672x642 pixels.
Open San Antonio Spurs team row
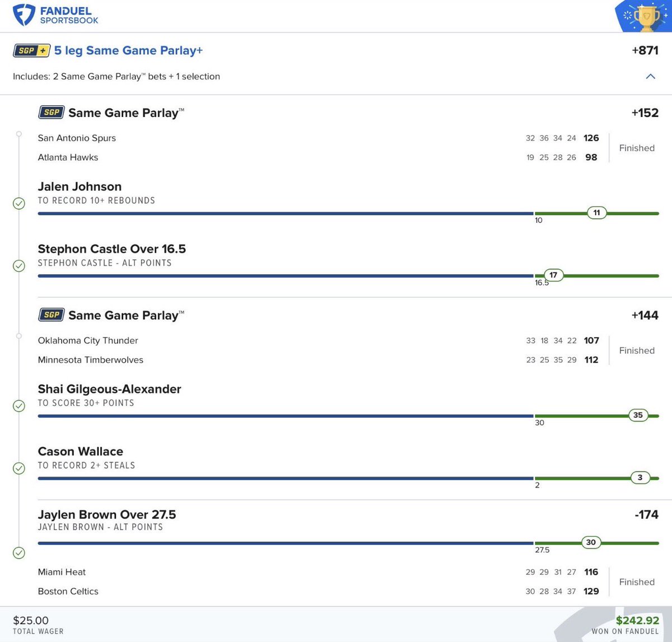coord(77,138)
